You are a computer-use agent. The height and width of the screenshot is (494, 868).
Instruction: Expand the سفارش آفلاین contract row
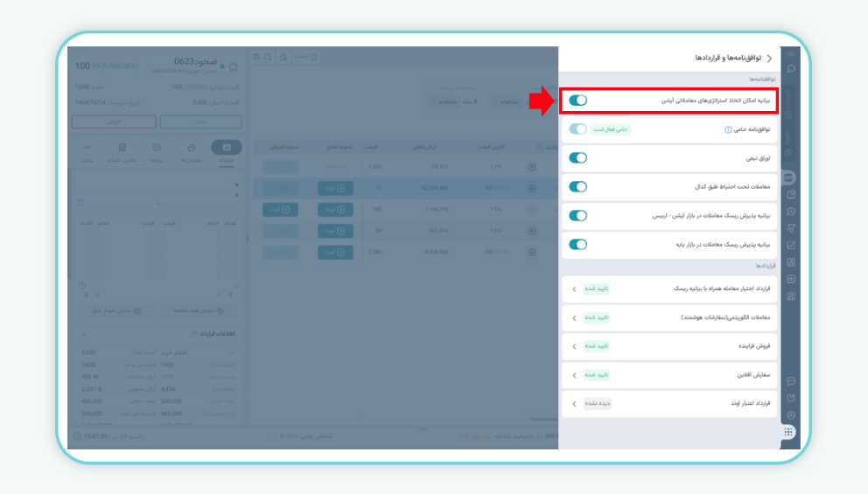[x=574, y=375]
